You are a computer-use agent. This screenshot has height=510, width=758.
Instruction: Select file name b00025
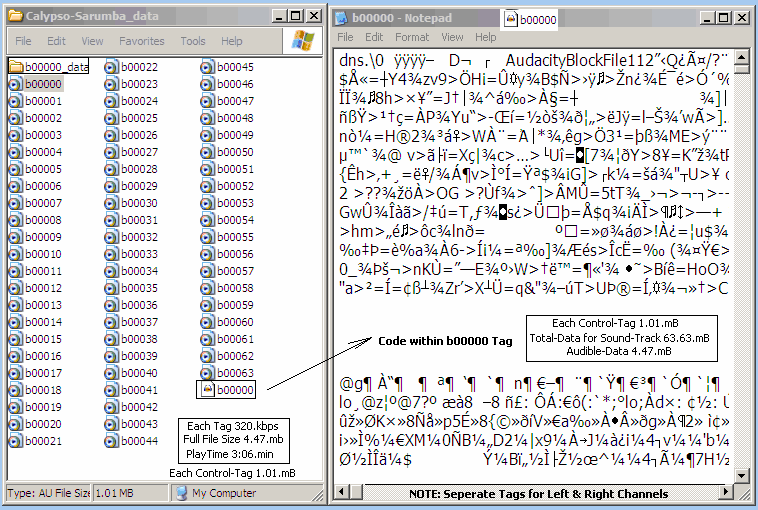(x=139, y=118)
